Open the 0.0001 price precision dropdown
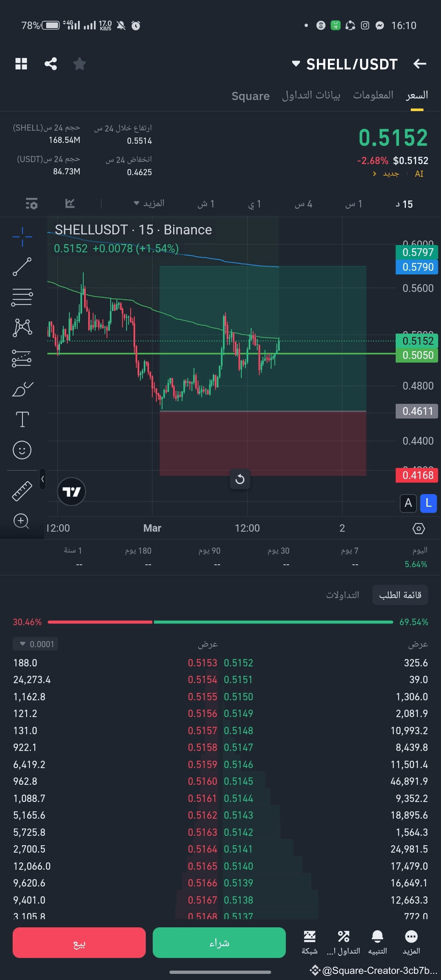Image resolution: width=441 pixels, height=980 pixels. 36,644
